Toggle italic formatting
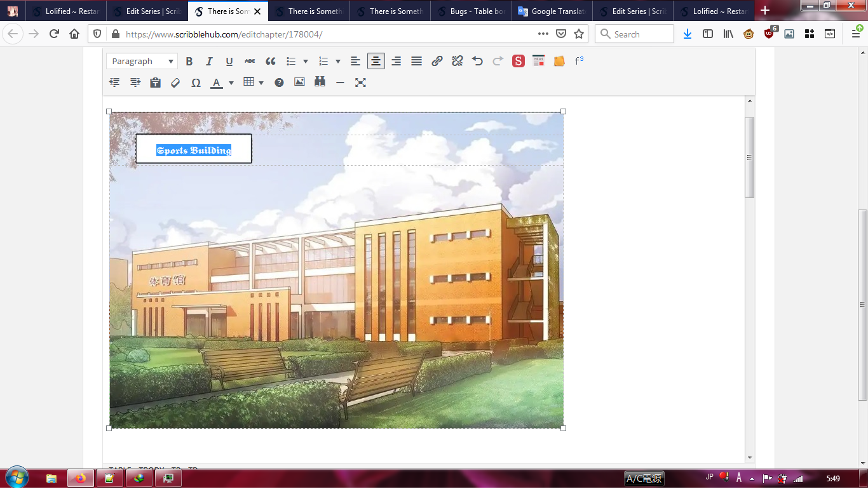 tap(209, 60)
